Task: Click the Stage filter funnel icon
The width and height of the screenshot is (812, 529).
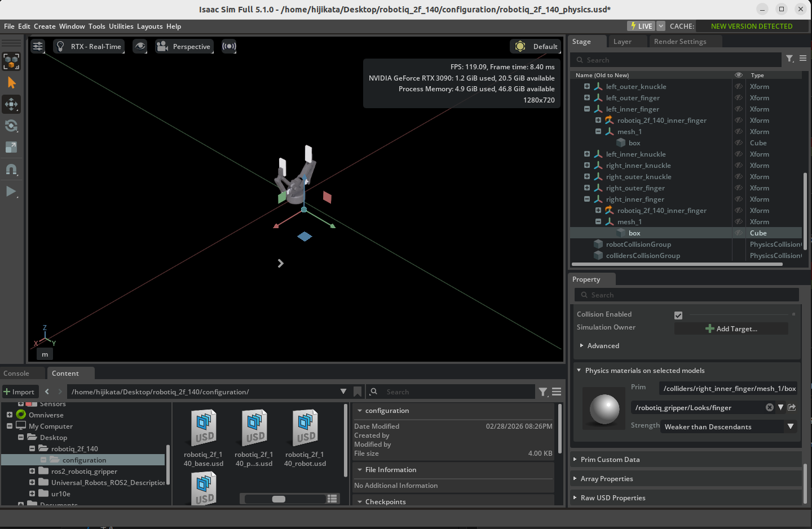Action: [x=789, y=59]
